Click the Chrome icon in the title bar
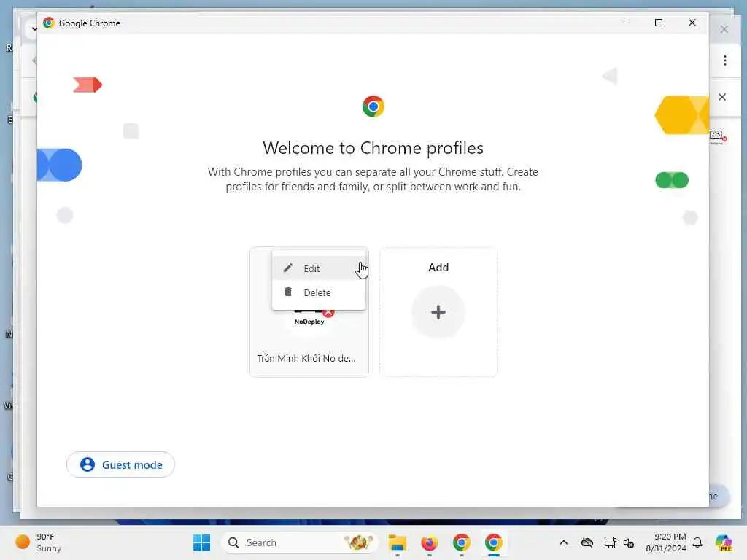Screen dimensions: 747x560 coord(49,23)
